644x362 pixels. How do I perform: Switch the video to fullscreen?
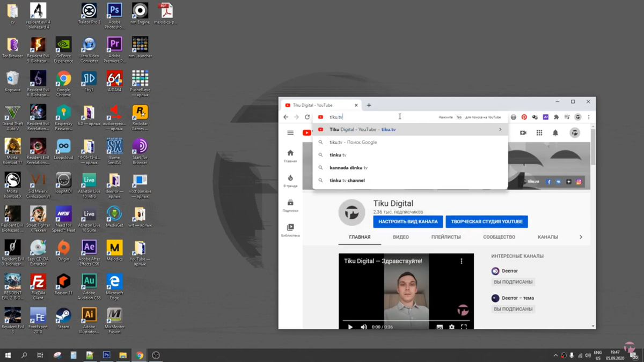pos(464,327)
